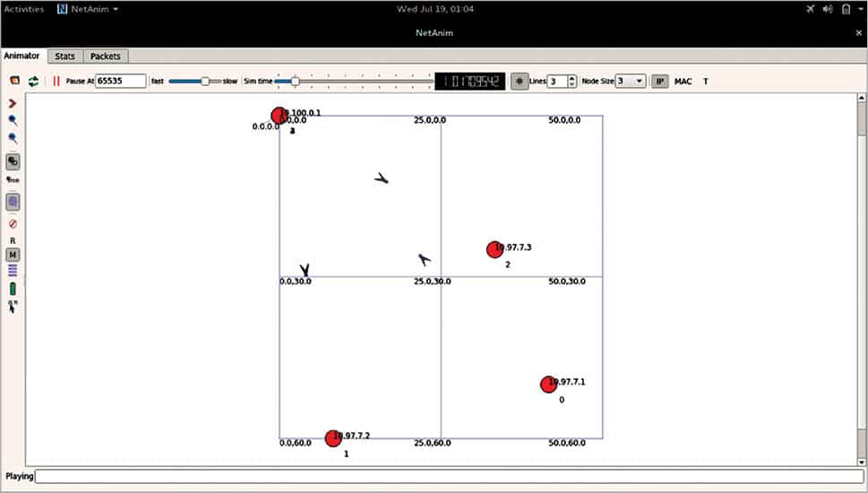Click grid label 25.0,30.0
868x493 pixels.
click(x=433, y=281)
